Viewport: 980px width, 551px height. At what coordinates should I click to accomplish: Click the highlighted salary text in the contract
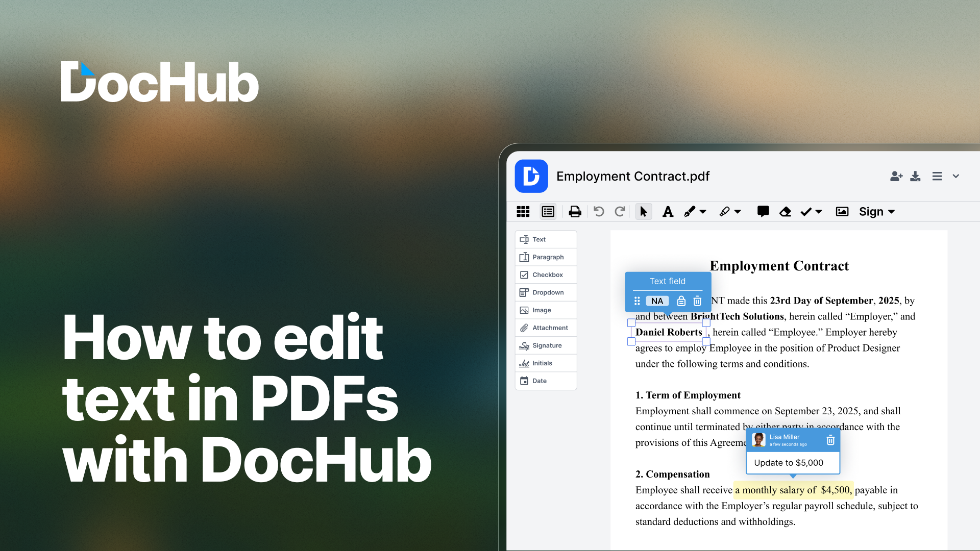coord(793,490)
